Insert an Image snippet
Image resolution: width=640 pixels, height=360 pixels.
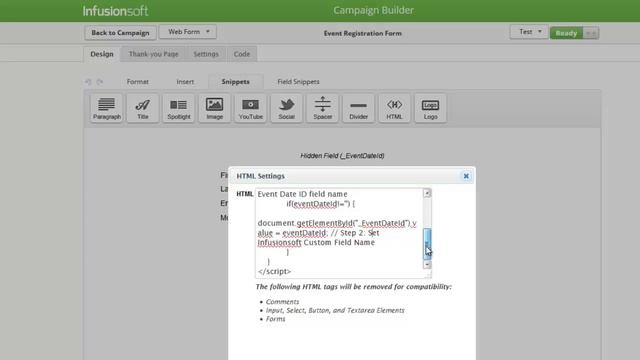click(x=214, y=108)
